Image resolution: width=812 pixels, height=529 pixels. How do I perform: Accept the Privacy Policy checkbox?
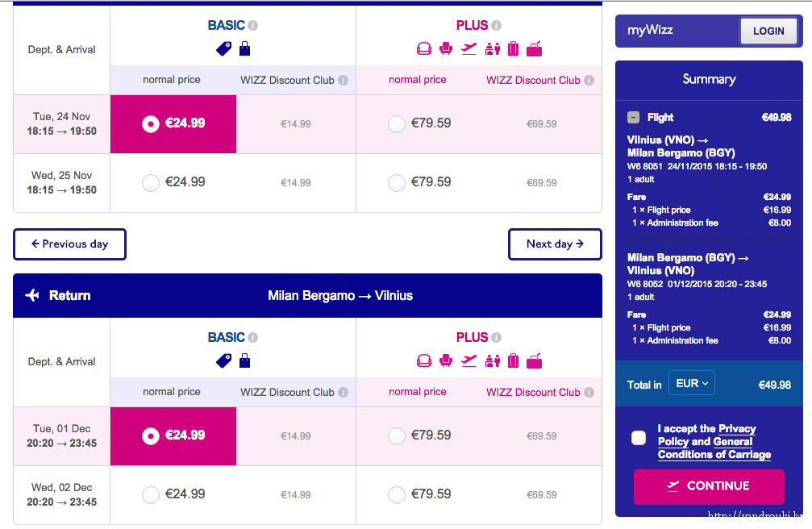tap(639, 438)
